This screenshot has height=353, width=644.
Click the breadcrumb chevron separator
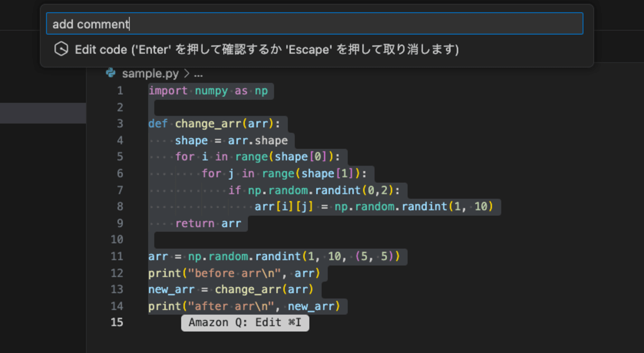[186, 74]
